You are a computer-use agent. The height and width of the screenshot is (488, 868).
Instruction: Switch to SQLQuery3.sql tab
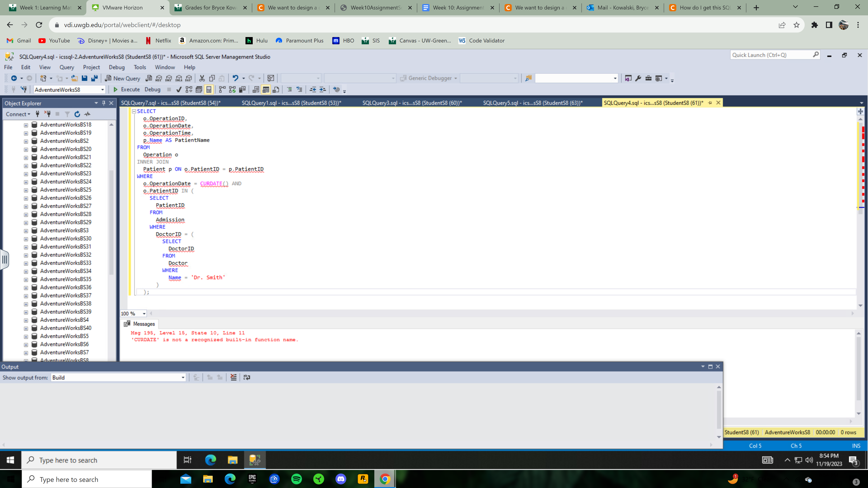[412, 103]
